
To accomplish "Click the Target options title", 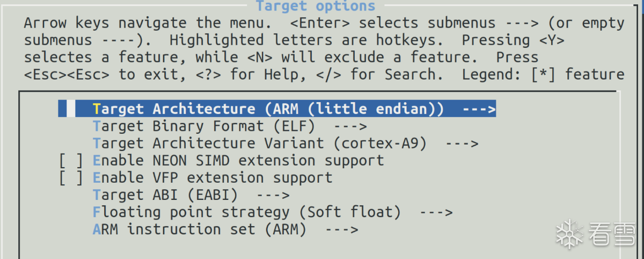I will click(316, 6).
